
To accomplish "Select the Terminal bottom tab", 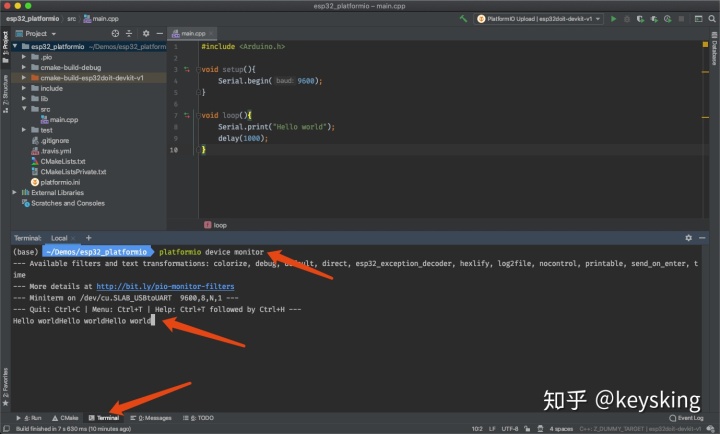I will pos(104,418).
